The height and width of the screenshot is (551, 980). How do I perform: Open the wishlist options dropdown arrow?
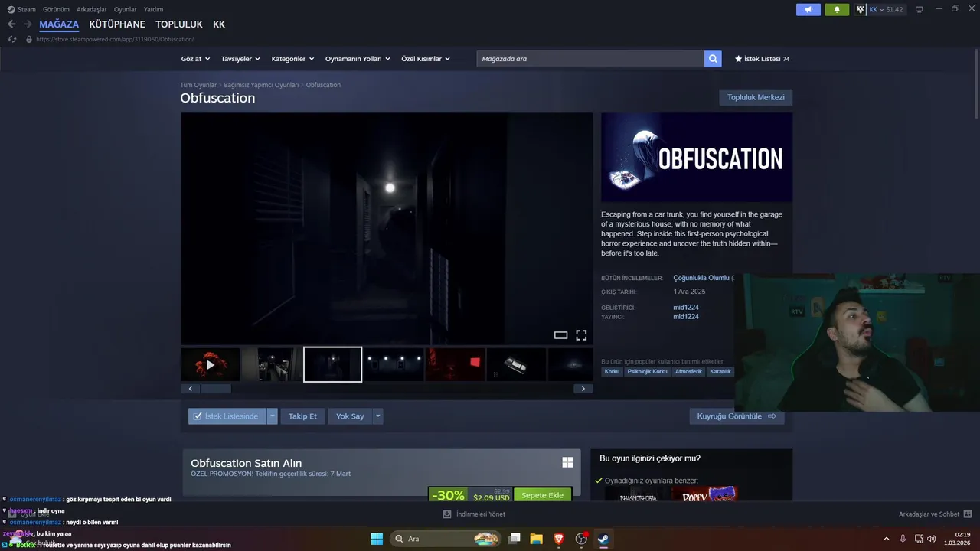[x=272, y=416]
